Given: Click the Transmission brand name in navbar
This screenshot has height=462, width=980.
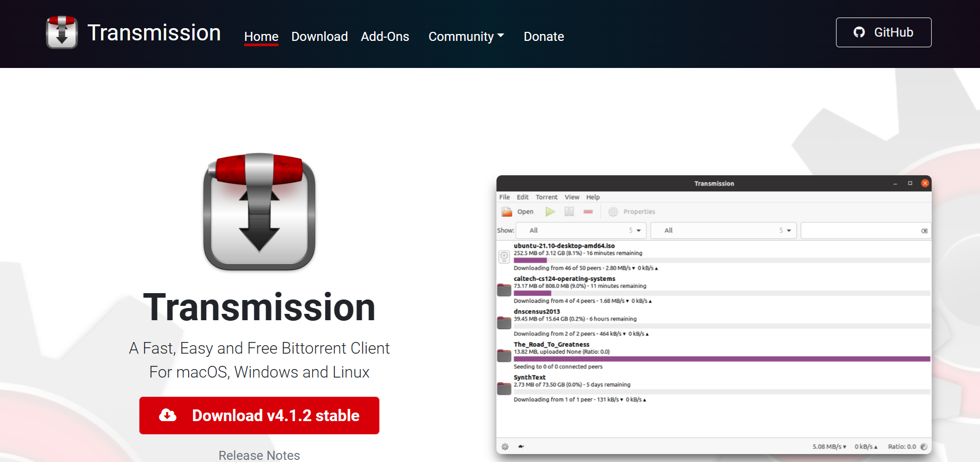Looking at the screenshot, I should pos(154,33).
